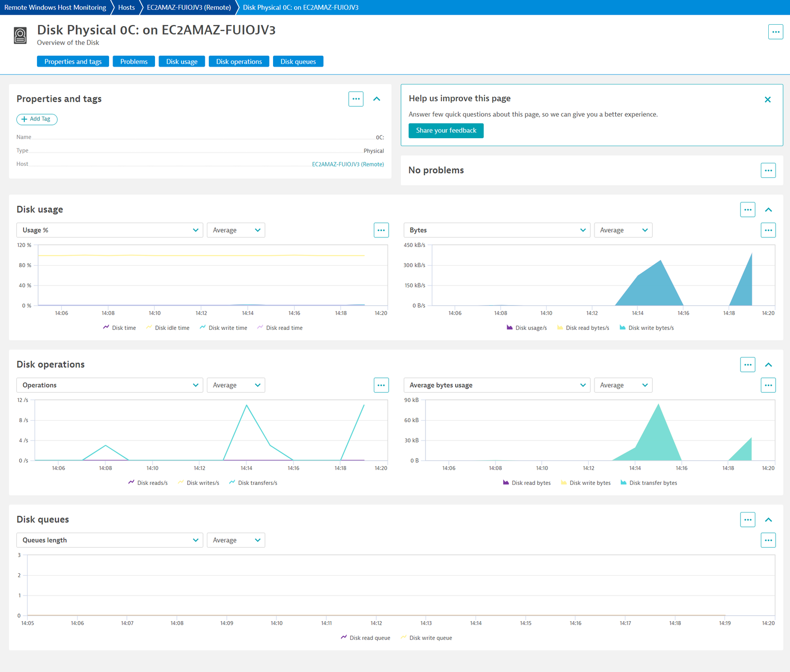Collapse the Disk queues section
Image resolution: width=790 pixels, height=672 pixels.
click(x=768, y=519)
